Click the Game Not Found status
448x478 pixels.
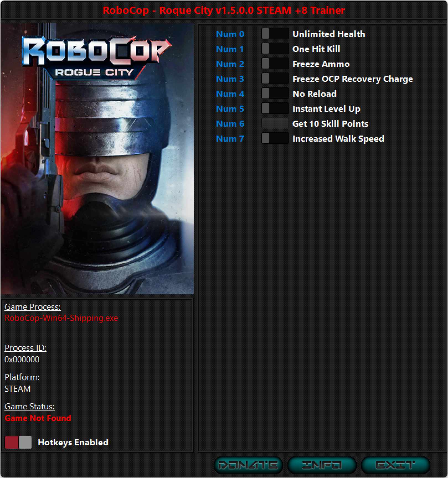point(38,418)
